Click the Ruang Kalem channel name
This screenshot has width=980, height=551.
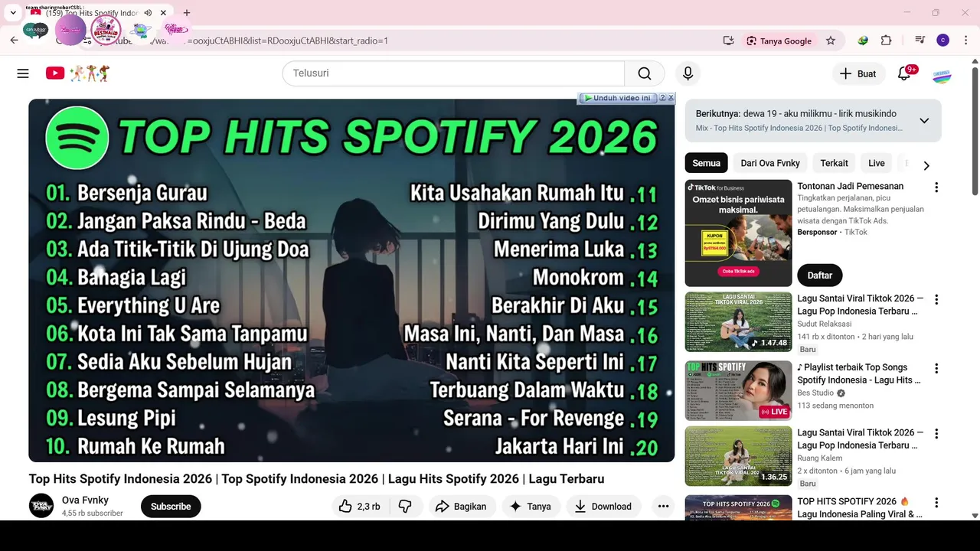[819, 458]
